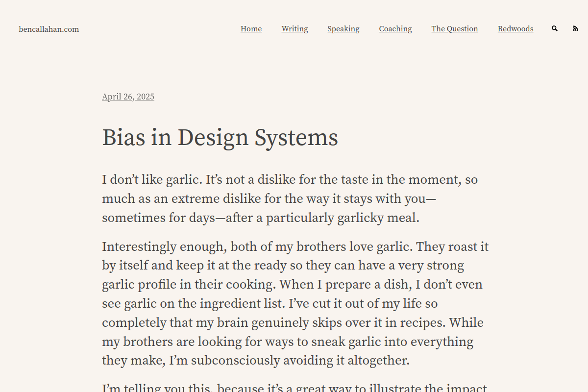Click the bencallahan.com site title
The height and width of the screenshot is (392, 588).
pyautogui.click(x=49, y=29)
